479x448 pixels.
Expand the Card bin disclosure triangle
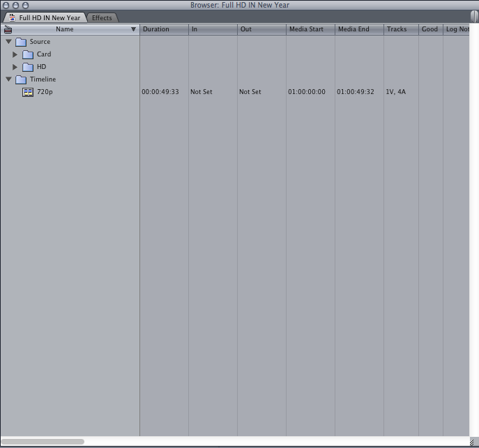15,54
